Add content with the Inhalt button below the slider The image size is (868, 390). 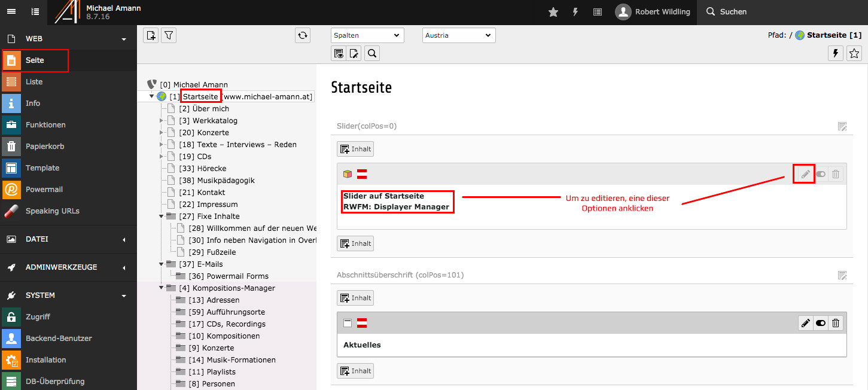click(x=355, y=243)
